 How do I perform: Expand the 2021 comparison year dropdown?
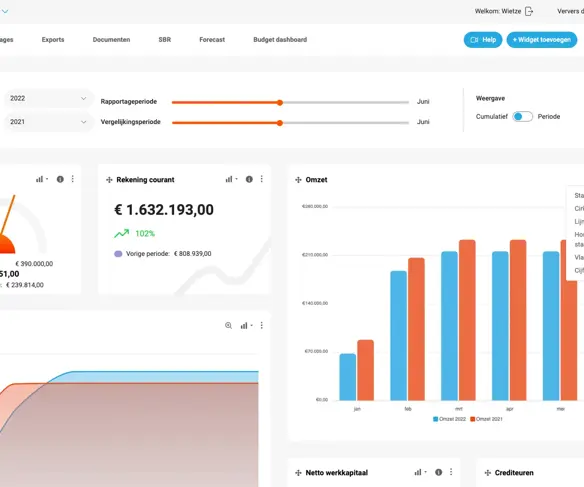tap(48, 122)
